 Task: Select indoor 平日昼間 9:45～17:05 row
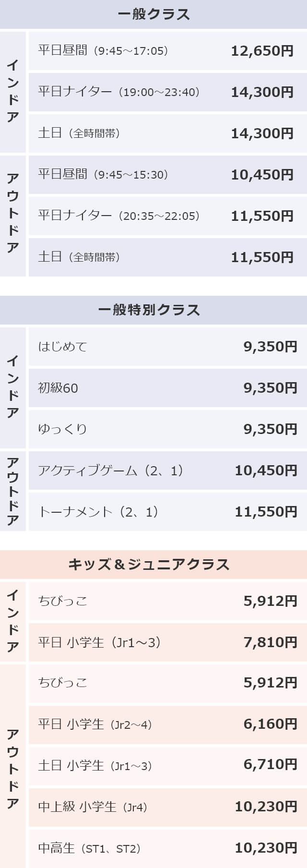[x=168, y=51]
